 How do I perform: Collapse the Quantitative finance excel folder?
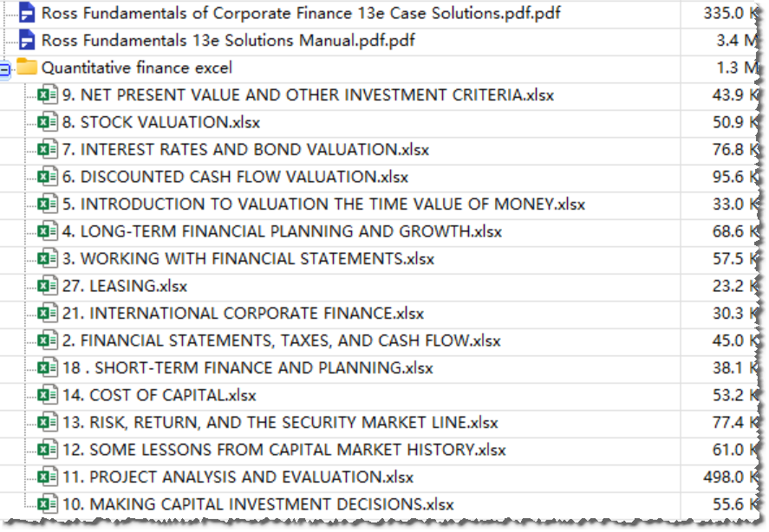(x=4, y=68)
